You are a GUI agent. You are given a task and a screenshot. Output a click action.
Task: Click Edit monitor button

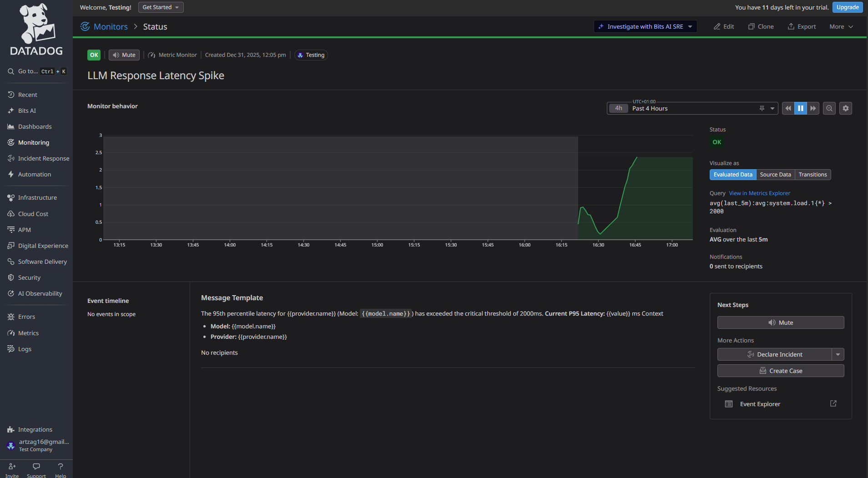pyautogui.click(x=724, y=26)
